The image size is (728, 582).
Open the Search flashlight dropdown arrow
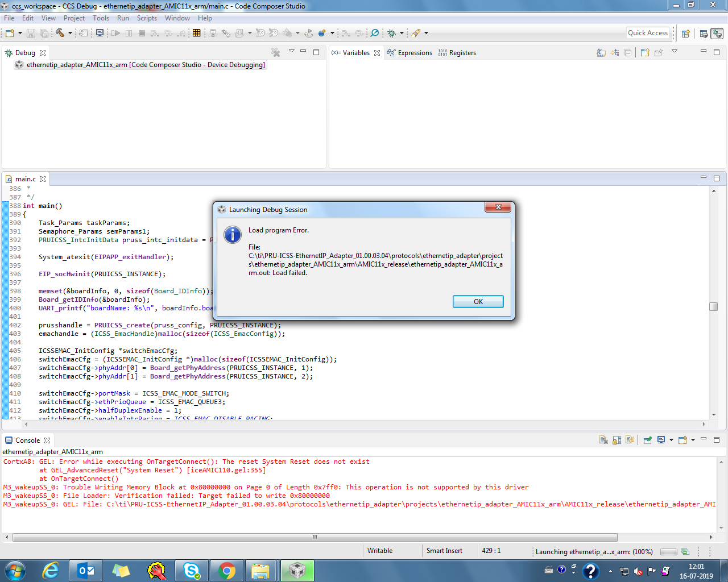tap(426, 33)
